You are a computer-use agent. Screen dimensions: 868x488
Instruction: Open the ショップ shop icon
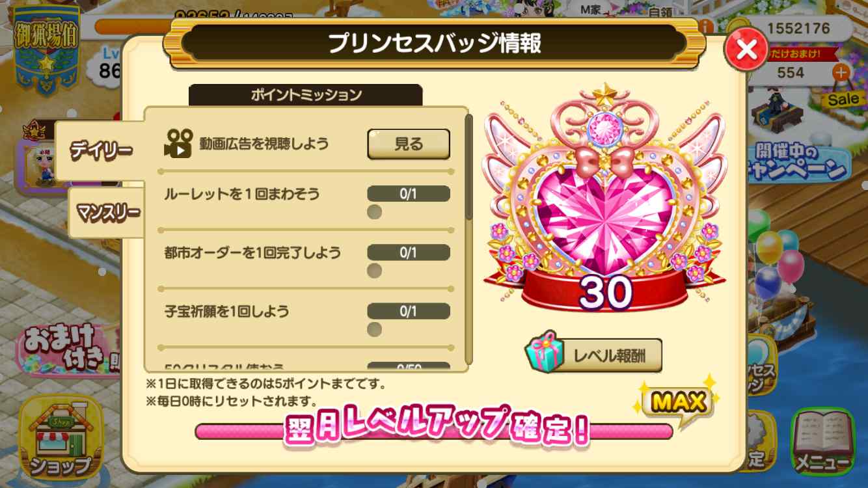(x=61, y=437)
